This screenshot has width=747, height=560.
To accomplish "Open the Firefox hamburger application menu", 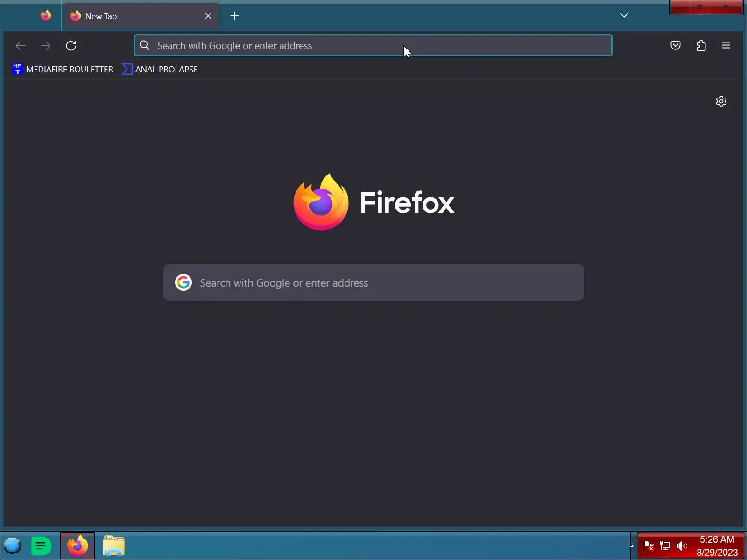I will (x=726, y=45).
